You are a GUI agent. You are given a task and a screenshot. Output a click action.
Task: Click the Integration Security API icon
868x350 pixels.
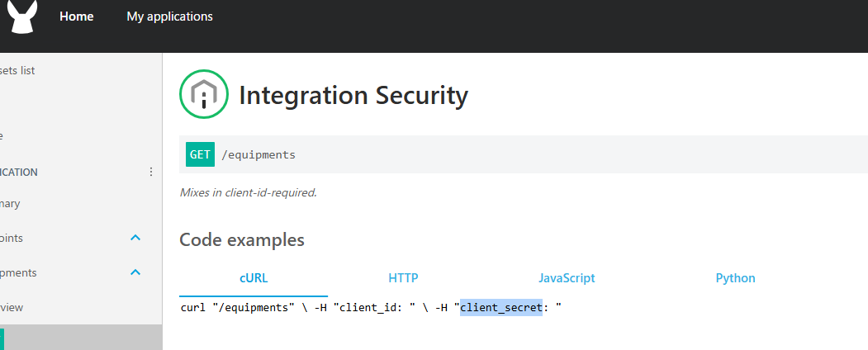pos(204,94)
